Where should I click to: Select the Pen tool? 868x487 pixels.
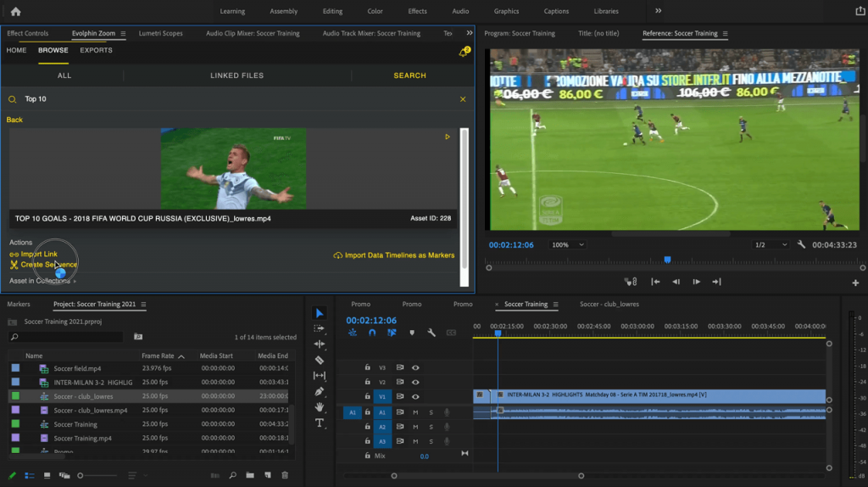click(x=320, y=392)
